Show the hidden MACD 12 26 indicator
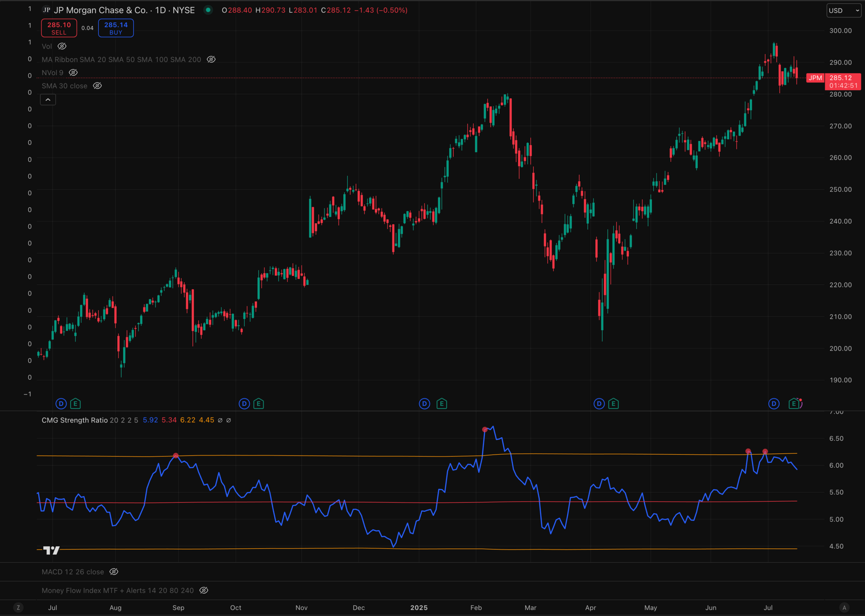865x616 pixels. 114,572
